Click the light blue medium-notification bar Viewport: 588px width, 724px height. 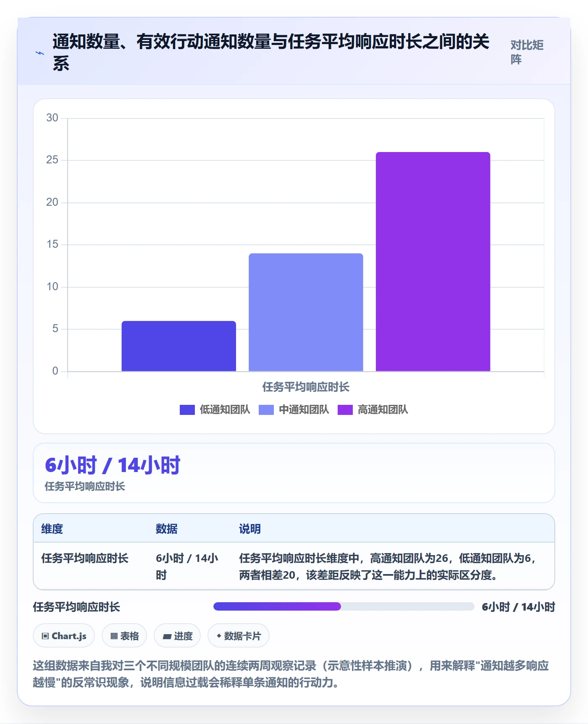[x=306, y=312]
